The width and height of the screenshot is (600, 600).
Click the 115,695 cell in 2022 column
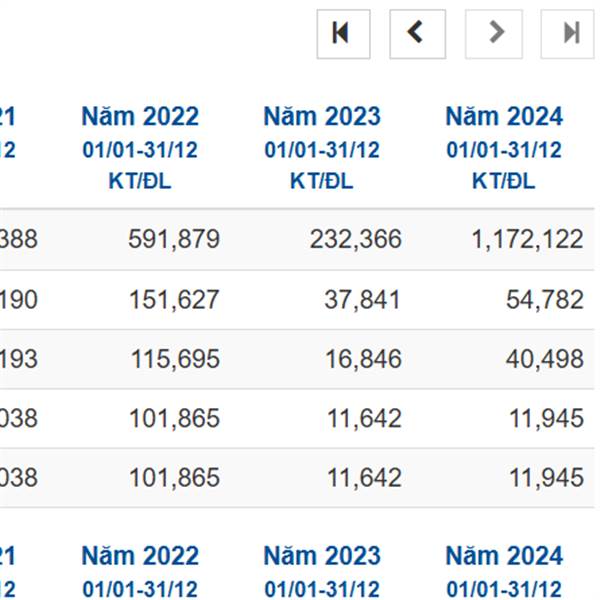(175, 359)
